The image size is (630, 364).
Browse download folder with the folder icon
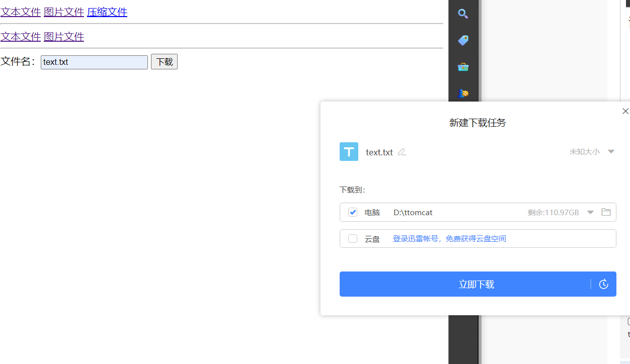tap(606, 212)
